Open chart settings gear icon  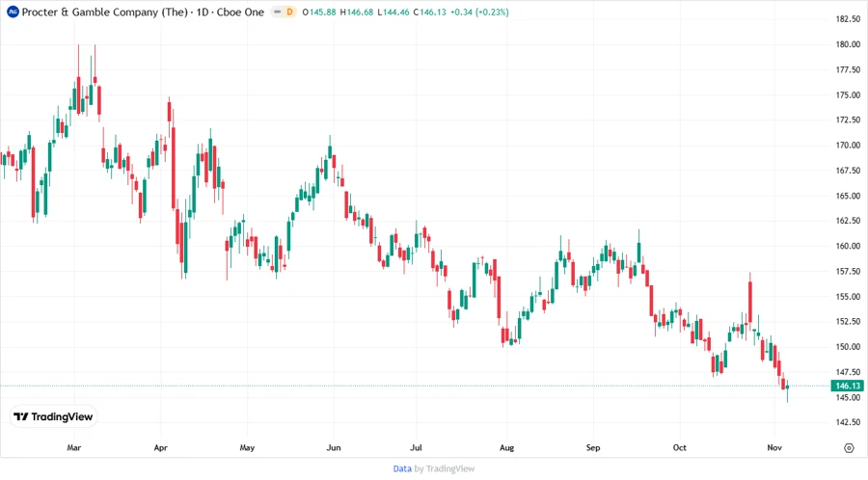pyautogui.click(x=849, y=448)
